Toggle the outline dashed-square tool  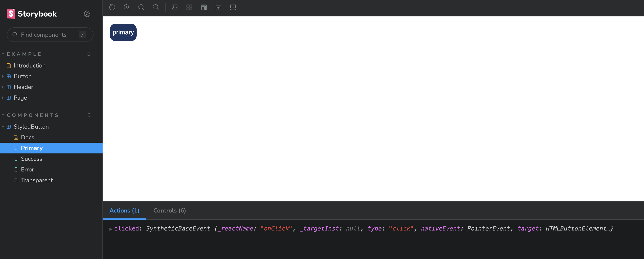pos(233,8)
